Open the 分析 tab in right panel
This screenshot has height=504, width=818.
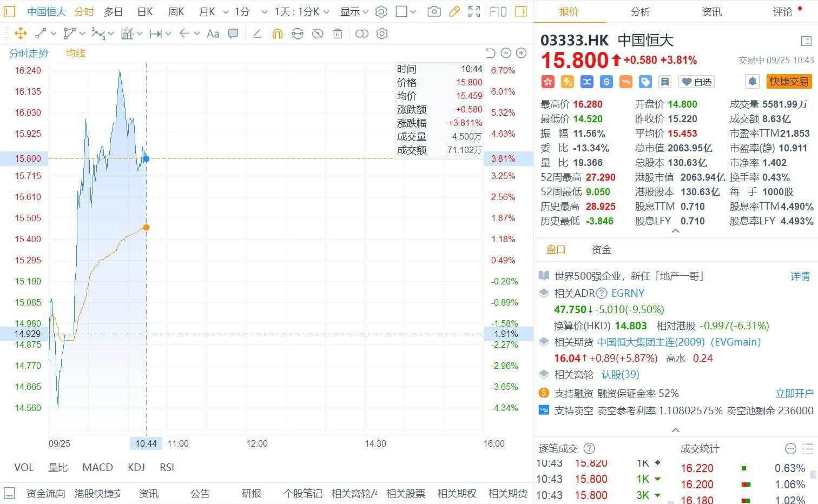pos(640,11)
